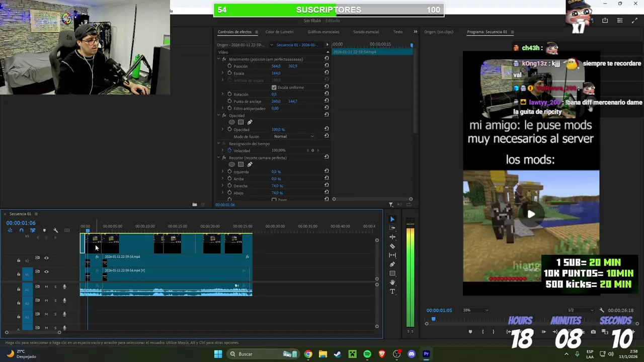The image size is (644, 362).
Task: Open timeline display settings wrench
Action: point(55,230)
